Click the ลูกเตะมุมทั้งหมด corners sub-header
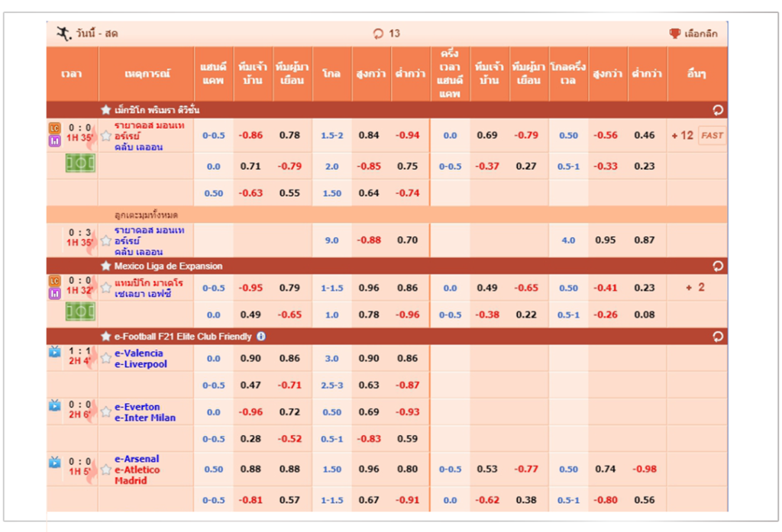The width and height of the screenshot is (782, 532). click(x=146, y=215)
